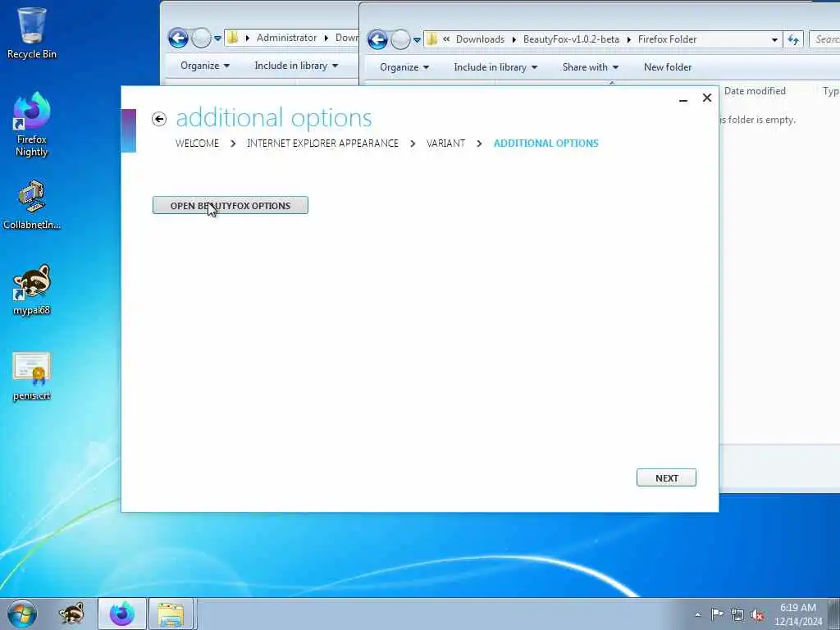This screenshot has height=630, width=840.
Task: Click Downloads in the Firefox Folder address path
Action: [480, 39]
